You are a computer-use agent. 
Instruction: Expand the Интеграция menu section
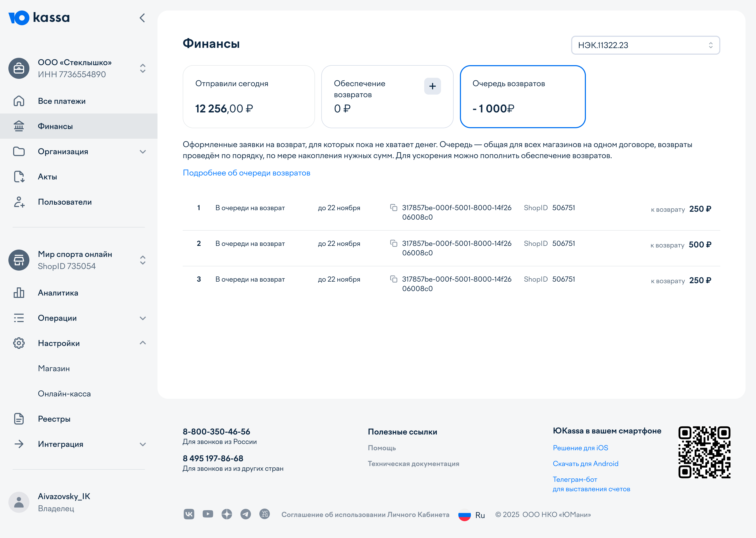[143, 444]
